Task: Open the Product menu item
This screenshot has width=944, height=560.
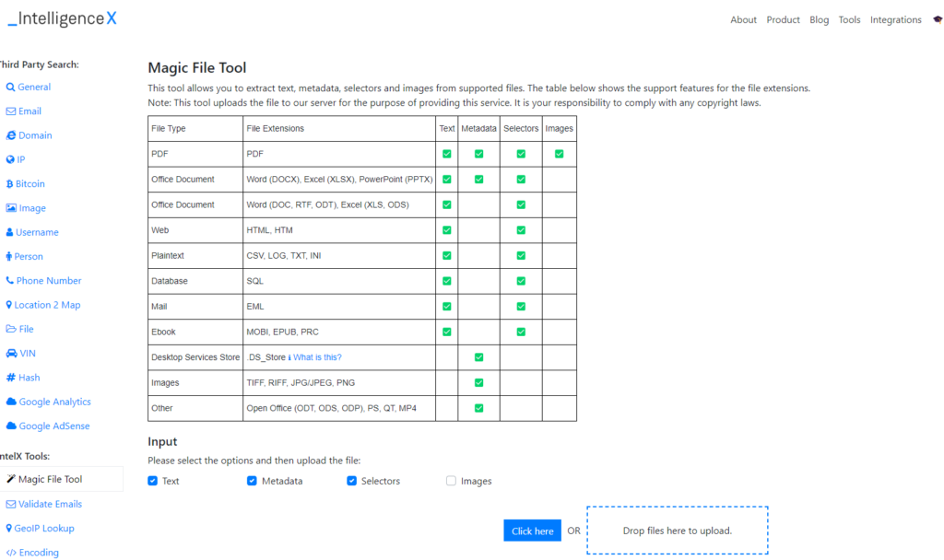Action: pyautogui.click(x=784, y=20)
